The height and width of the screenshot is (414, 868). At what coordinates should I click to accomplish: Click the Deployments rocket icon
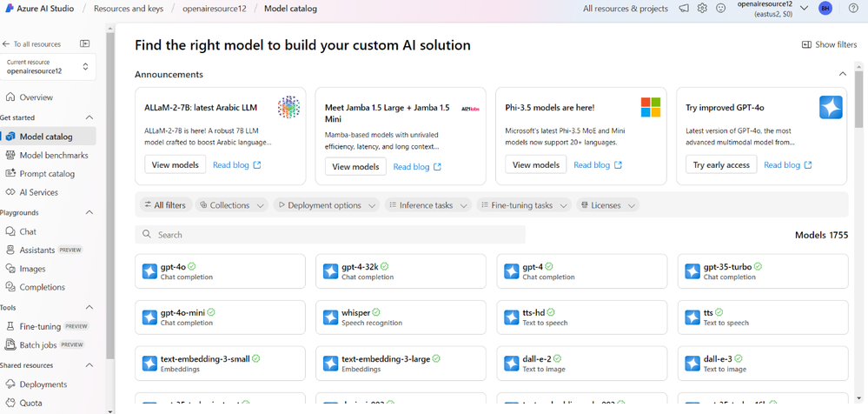click(x=10, y=384)
